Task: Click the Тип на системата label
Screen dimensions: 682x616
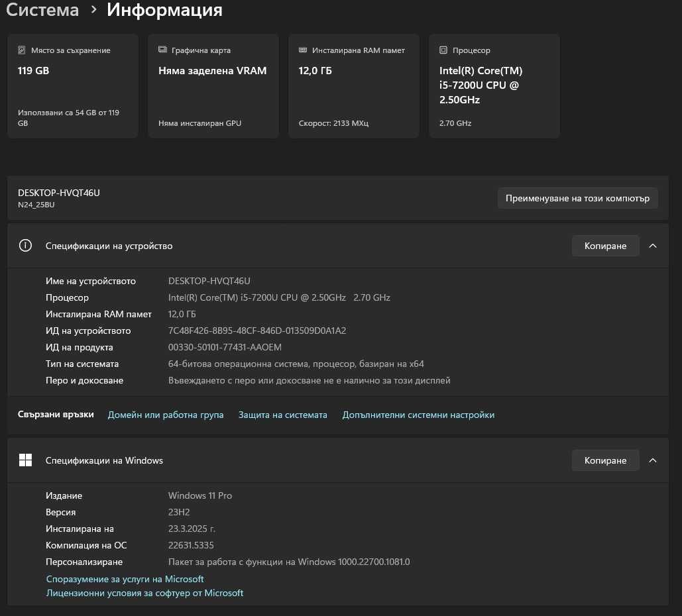Action: tap(82, 364)
